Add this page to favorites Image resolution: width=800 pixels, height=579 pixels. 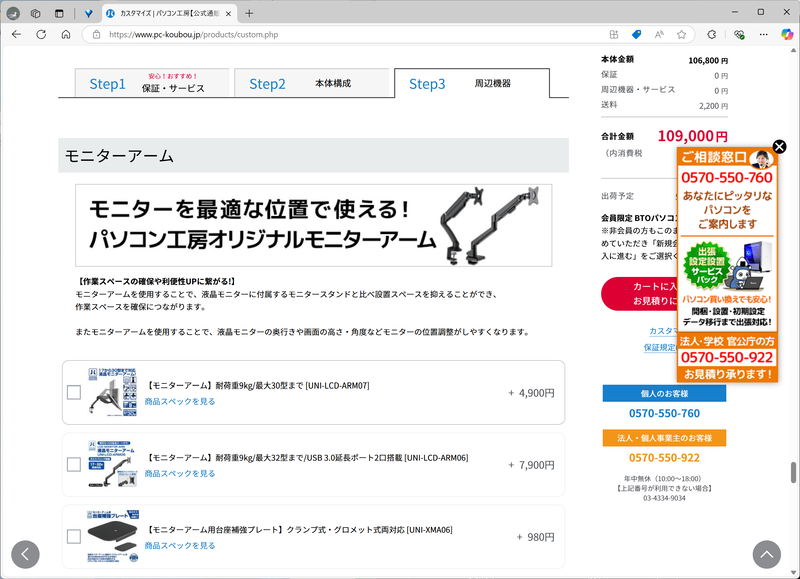point(682,33)
